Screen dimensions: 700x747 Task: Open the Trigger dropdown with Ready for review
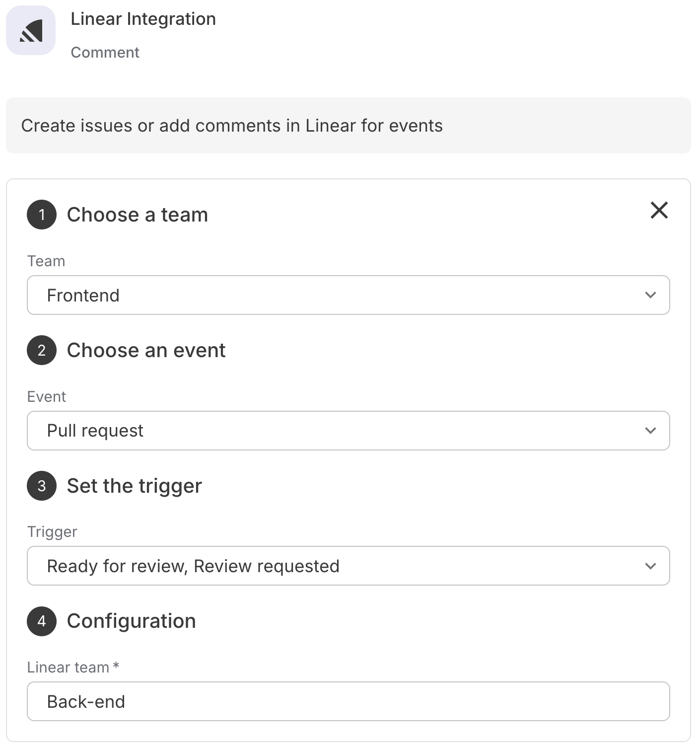click(348, 566)
